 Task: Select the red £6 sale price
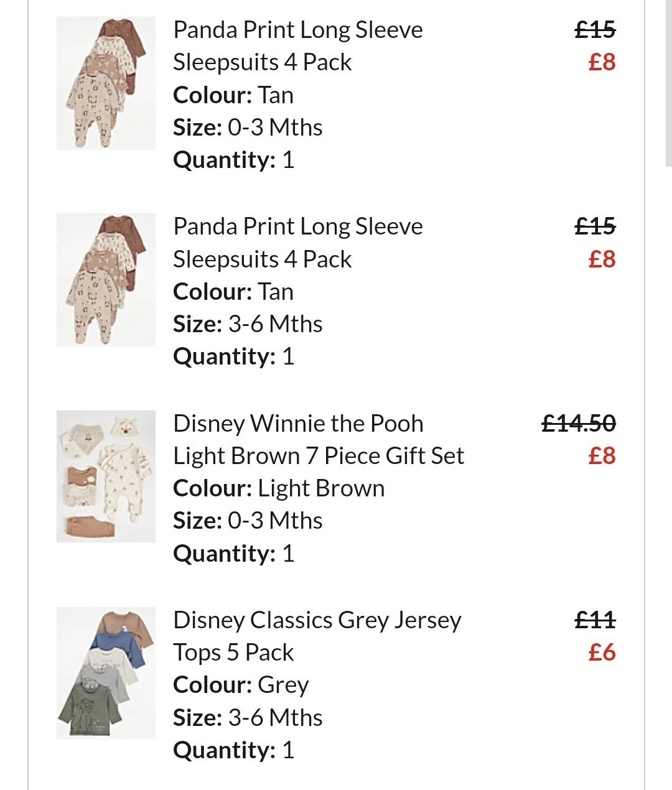pos(602,653)
